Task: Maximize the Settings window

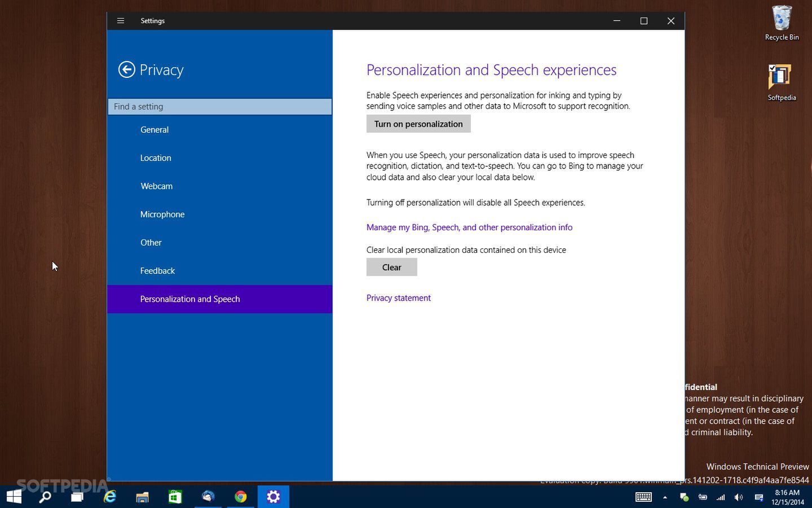Action: (x=644, y=21)
